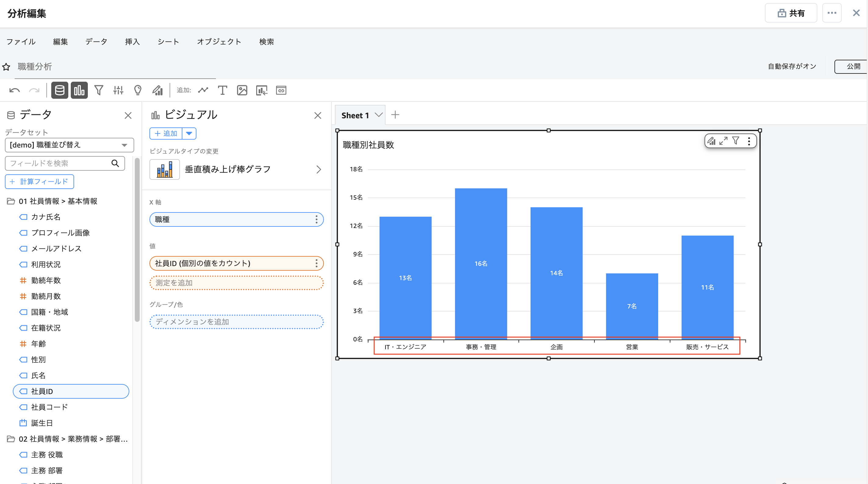Open the filter funnel tool in toolbar

coord(99,90)
